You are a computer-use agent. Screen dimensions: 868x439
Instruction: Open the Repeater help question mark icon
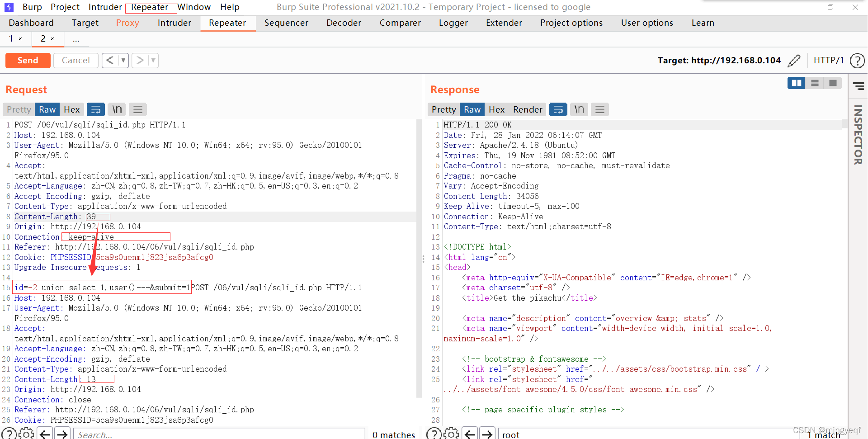[x=857, y=61]
